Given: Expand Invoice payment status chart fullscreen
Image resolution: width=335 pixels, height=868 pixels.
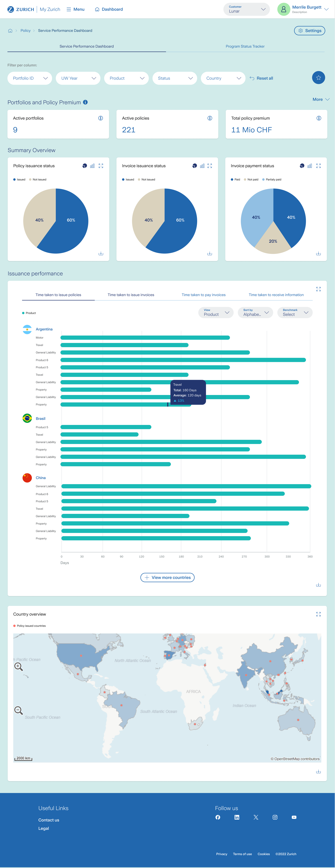Looking at the screenshot, I should (x=319, y=166).
